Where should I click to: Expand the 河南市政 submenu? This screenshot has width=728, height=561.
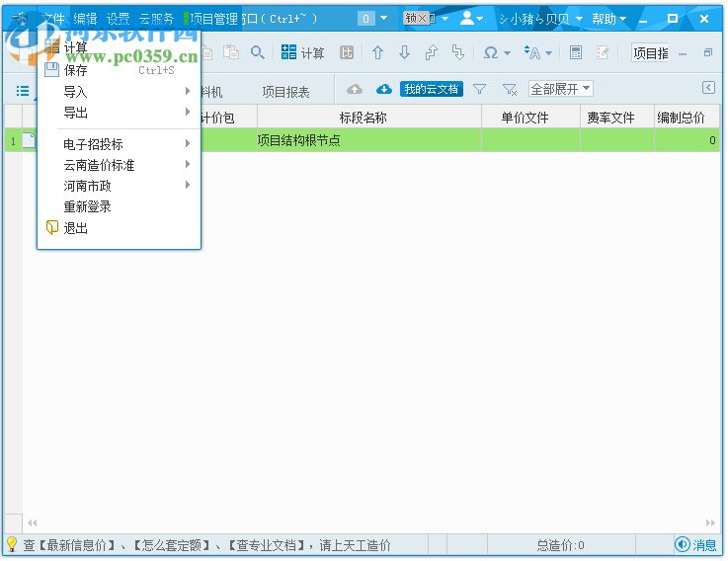(x=119, y=186)
